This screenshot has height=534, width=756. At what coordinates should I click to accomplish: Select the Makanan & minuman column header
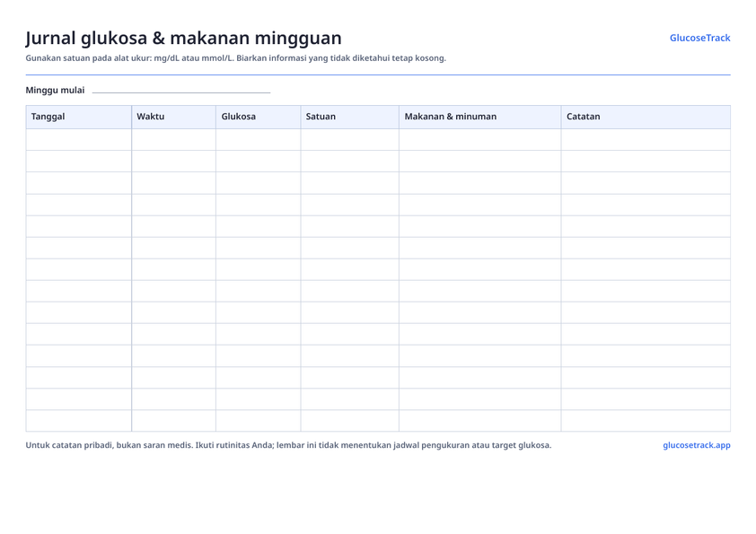point(479,117)
